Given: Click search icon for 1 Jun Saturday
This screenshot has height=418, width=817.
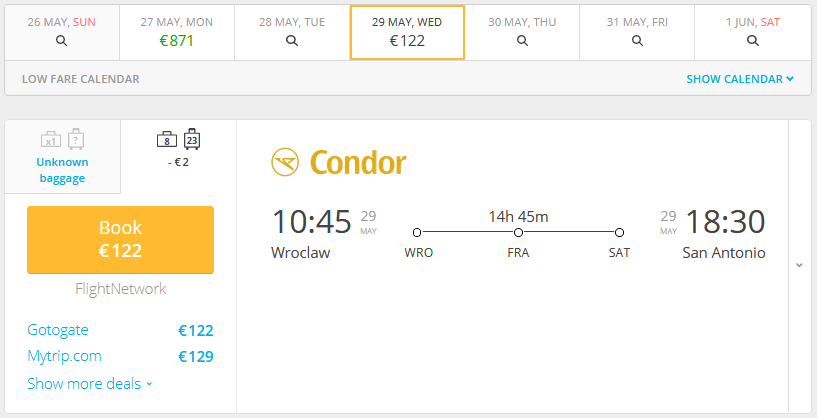Looking at the screenshot, I should pos(752,41).
